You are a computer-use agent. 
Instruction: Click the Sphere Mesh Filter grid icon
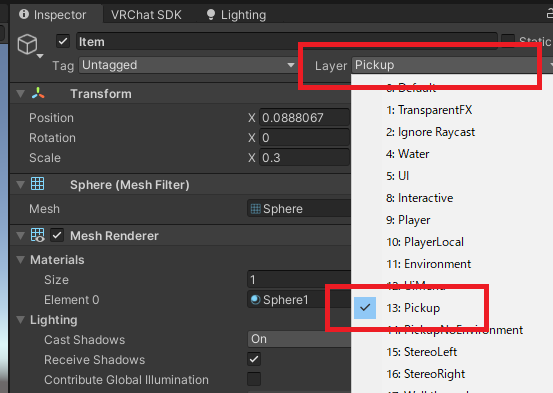pos(38,184)
